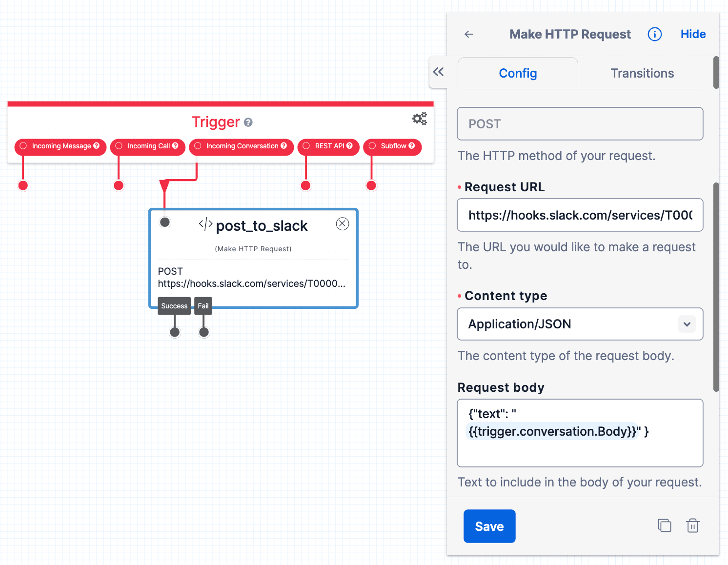Click inside the Request URL field
The height and width of the screenshot is (565, 728).
point(579,215)
